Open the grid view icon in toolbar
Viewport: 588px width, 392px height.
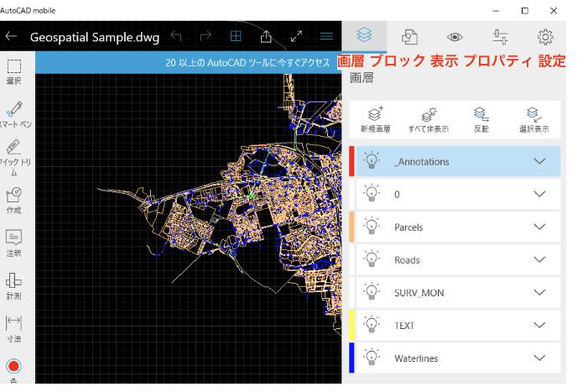(236, 36)
